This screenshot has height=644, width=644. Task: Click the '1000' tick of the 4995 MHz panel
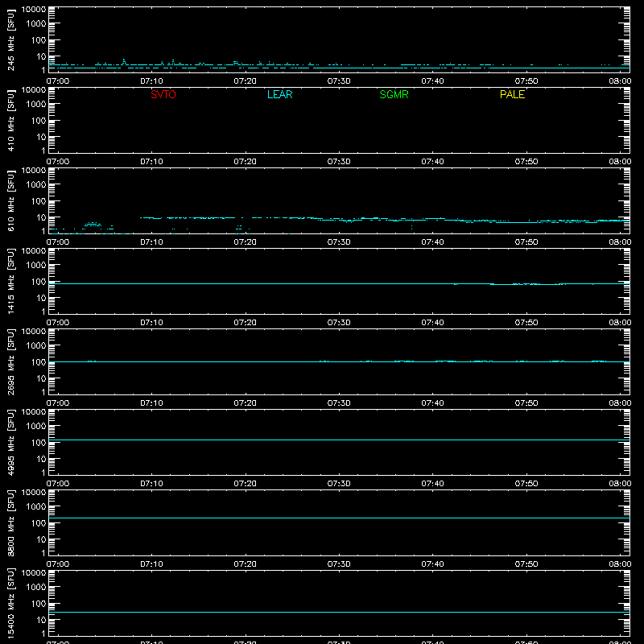(36, 427)
